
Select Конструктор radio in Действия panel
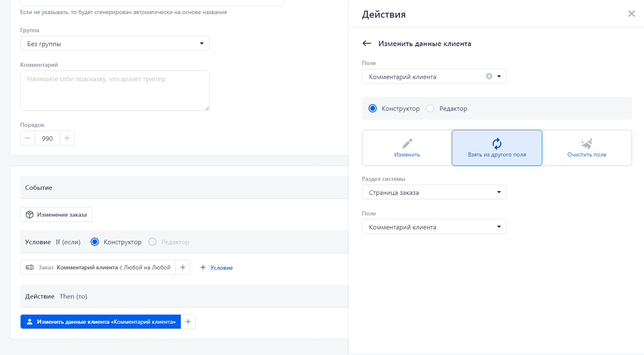click(x=373, y=108)
